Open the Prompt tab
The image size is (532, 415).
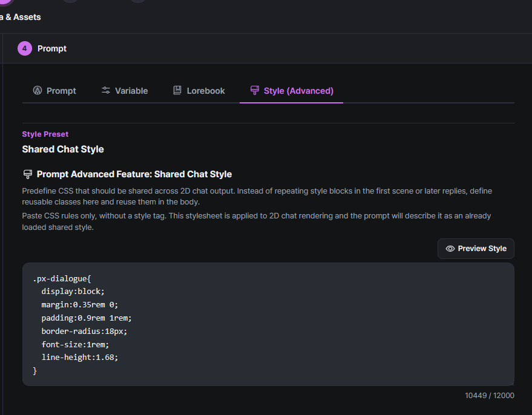[54, 91]
